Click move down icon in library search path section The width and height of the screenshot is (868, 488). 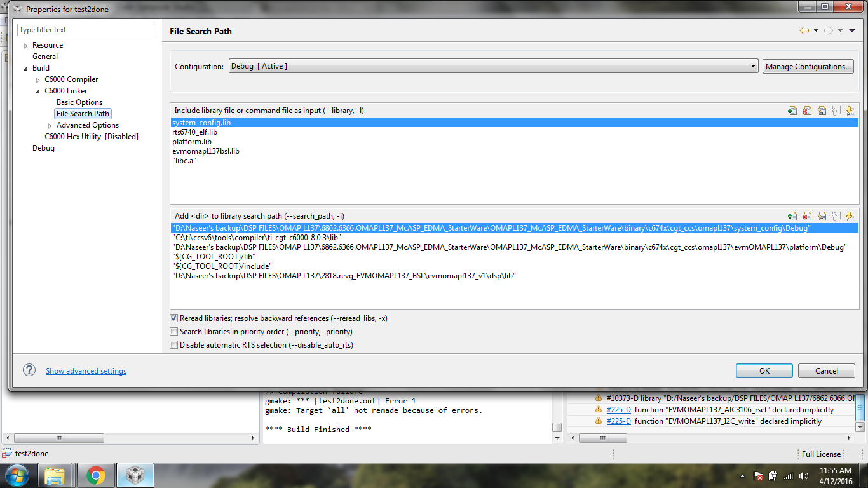click(850, 216)
